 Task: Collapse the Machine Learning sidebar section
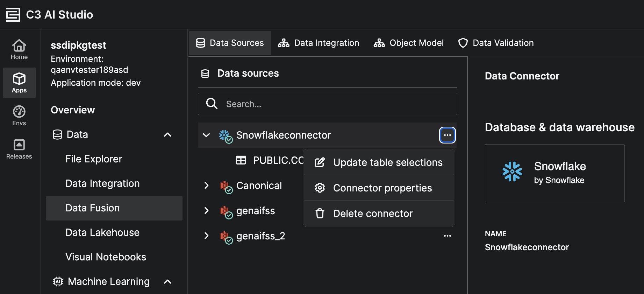pyautogui.click(x=168, y=282)
